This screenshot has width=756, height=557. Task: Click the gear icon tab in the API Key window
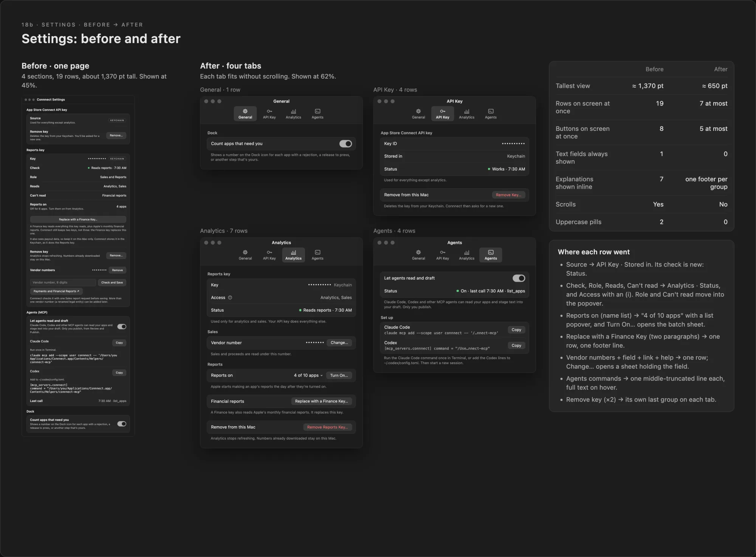[x=418, y=113]
